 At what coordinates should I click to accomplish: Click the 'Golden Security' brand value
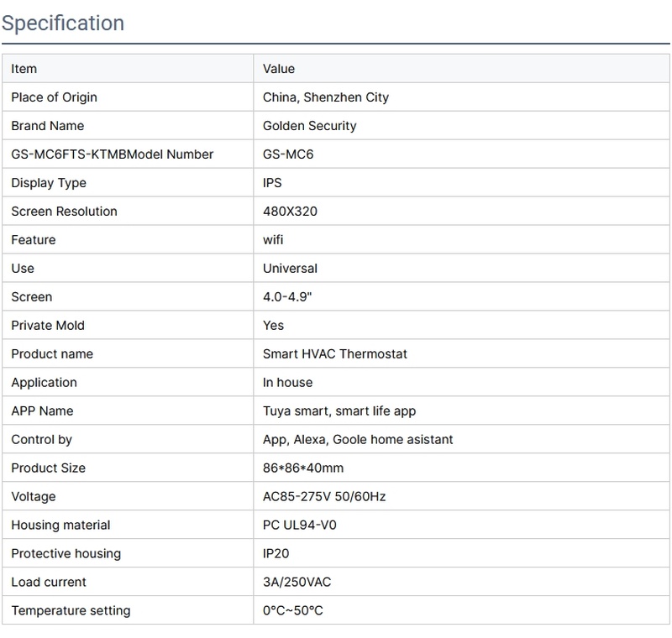click(x=310, y=126)
